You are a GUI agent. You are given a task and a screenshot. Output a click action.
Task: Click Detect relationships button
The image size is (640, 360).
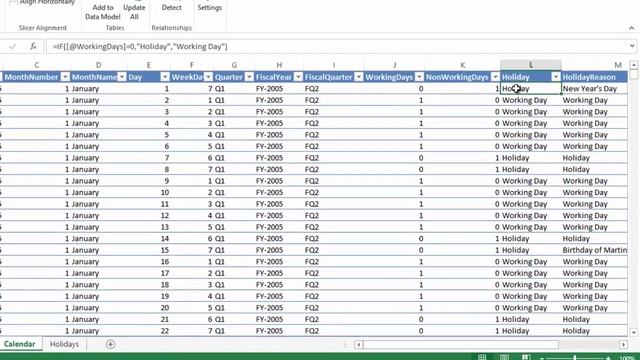click(x=171, y=7)
